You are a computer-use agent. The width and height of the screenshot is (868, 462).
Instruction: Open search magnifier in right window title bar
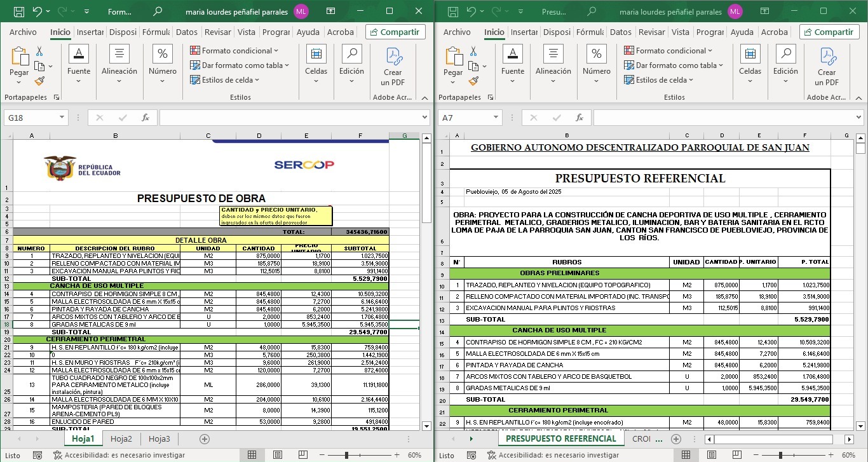point(592,11)
